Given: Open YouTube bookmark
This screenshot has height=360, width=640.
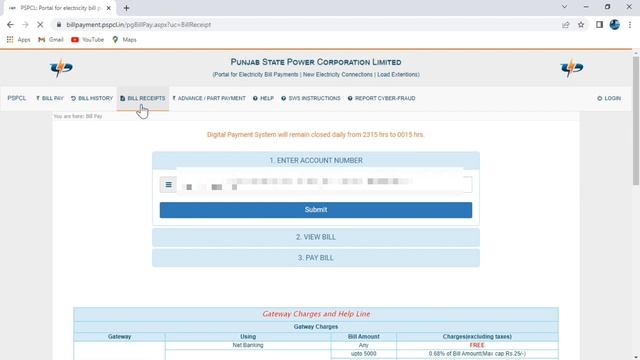Looking at the screenshot, I should click(87, 40).
